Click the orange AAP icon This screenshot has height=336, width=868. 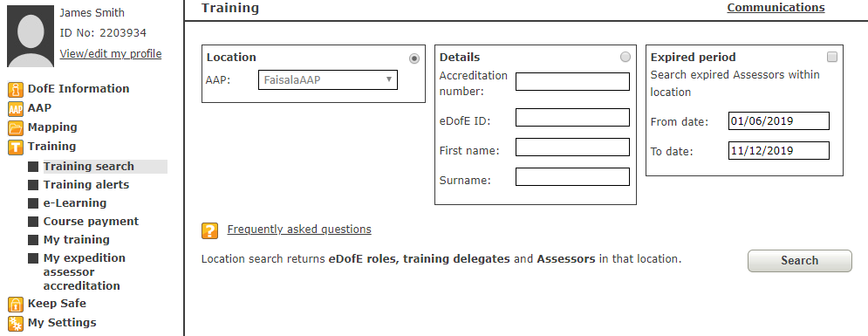pyautogui.click(x=16, y=109)
